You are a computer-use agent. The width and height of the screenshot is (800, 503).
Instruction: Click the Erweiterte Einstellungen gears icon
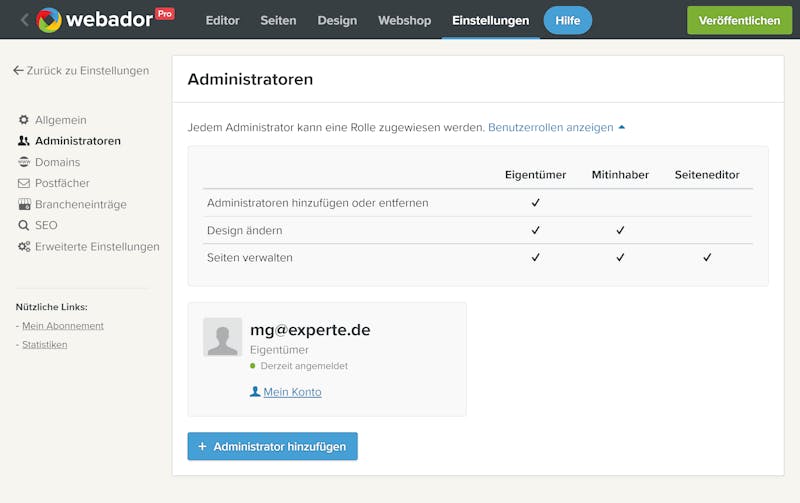[x=24, y=247]
